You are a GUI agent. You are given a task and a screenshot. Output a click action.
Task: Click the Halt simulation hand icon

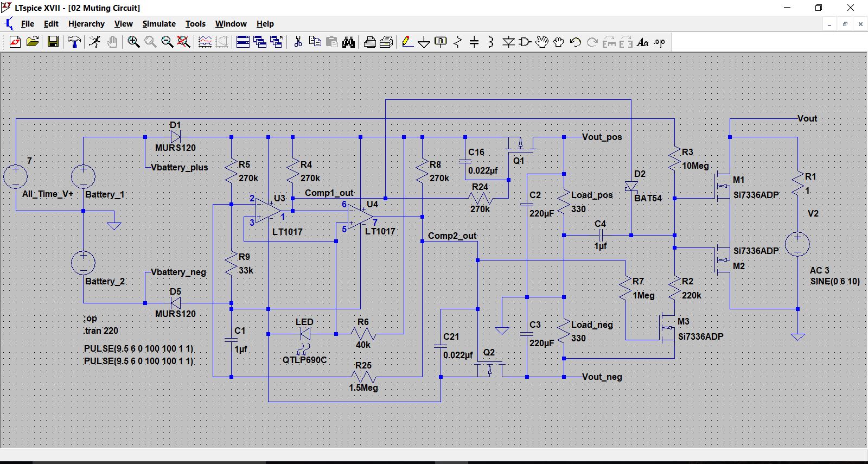(x=112, y=42)
